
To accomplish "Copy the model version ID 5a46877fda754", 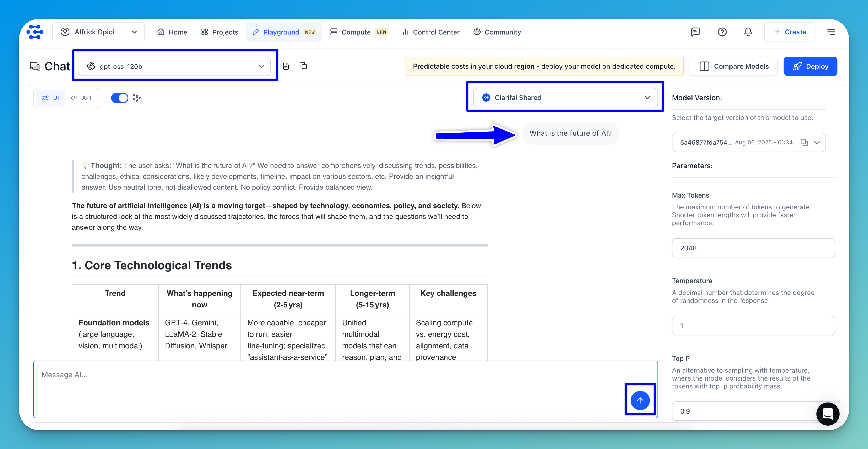I will [x=804, y=142].
